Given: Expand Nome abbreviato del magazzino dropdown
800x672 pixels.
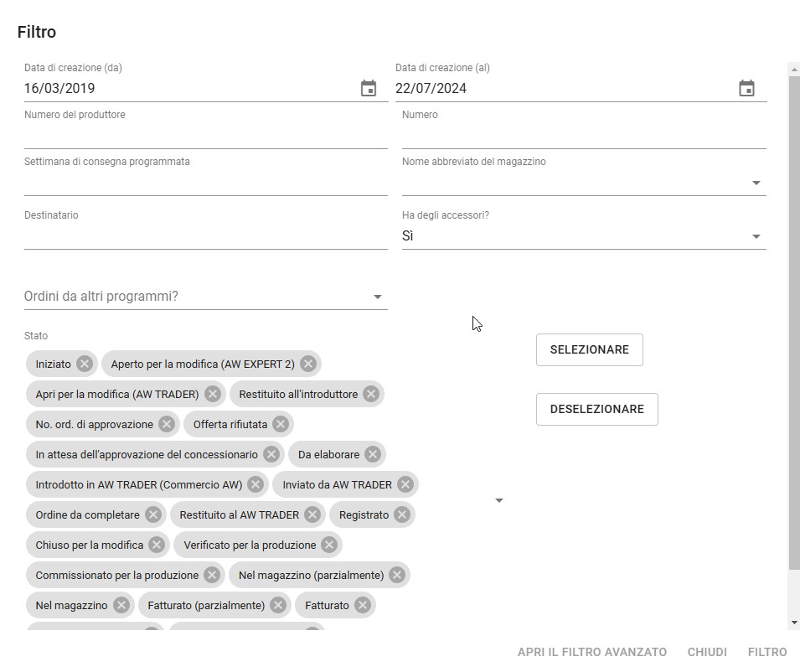Looking at the screenshot, I should click(756, 183).
